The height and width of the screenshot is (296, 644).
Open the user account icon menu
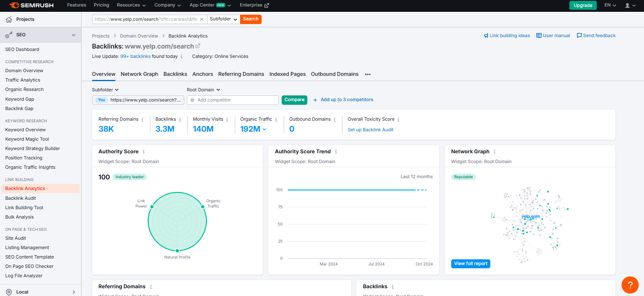tap(627, 5)
